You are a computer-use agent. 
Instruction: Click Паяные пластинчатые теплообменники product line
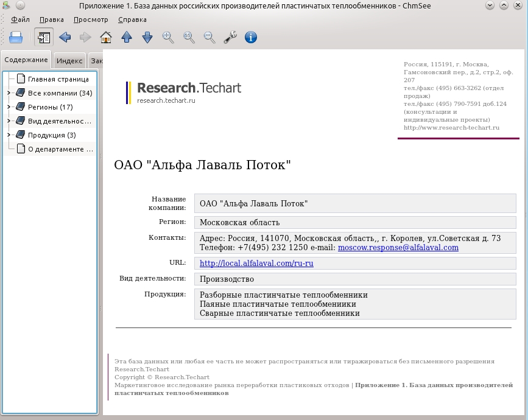click(278, 304)
